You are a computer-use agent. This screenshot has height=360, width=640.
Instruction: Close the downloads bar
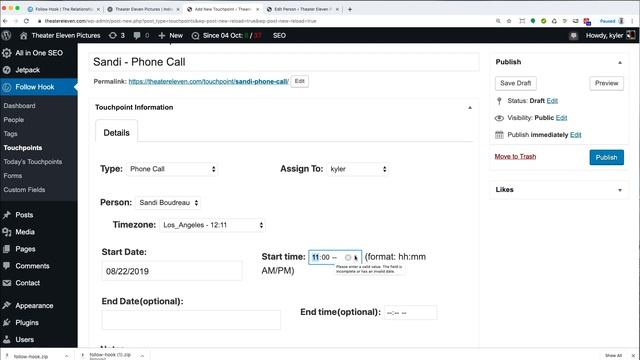tap(633, 356)
